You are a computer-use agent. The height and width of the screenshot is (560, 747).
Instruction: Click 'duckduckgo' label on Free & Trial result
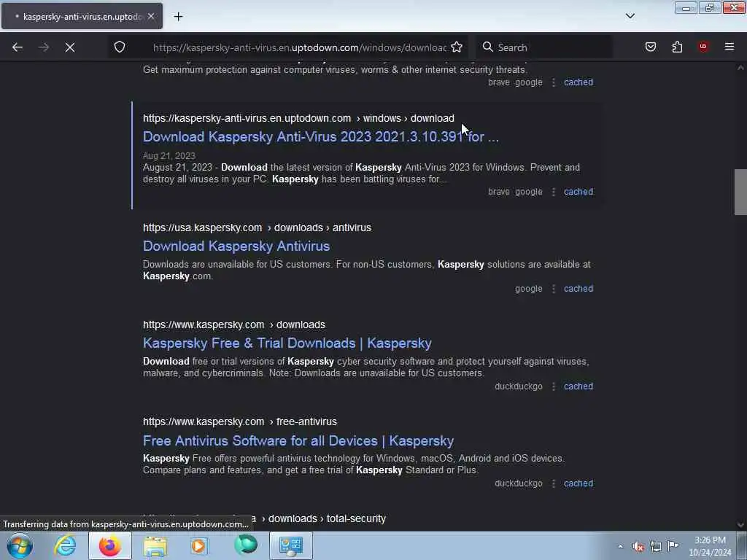click(519, 386)
